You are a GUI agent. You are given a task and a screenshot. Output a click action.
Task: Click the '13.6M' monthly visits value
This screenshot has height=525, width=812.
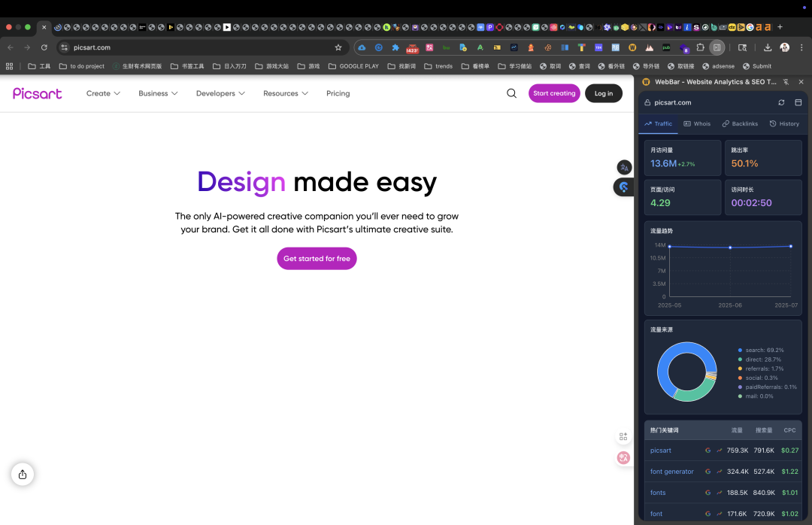663,163
